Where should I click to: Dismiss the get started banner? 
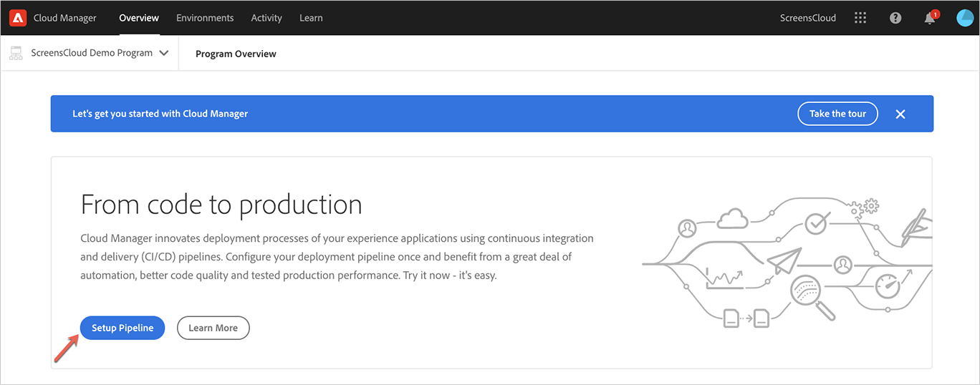900,114
